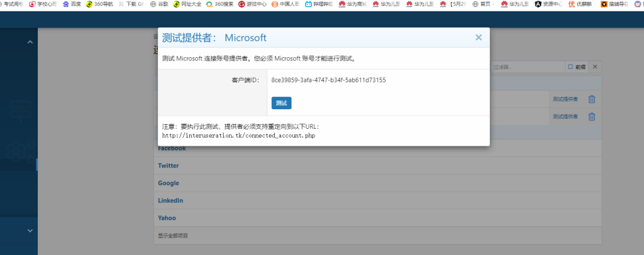The height and width of the screenshot is (255, 644).
Task: Click the blue 测试 button
Action: [281, 103]
